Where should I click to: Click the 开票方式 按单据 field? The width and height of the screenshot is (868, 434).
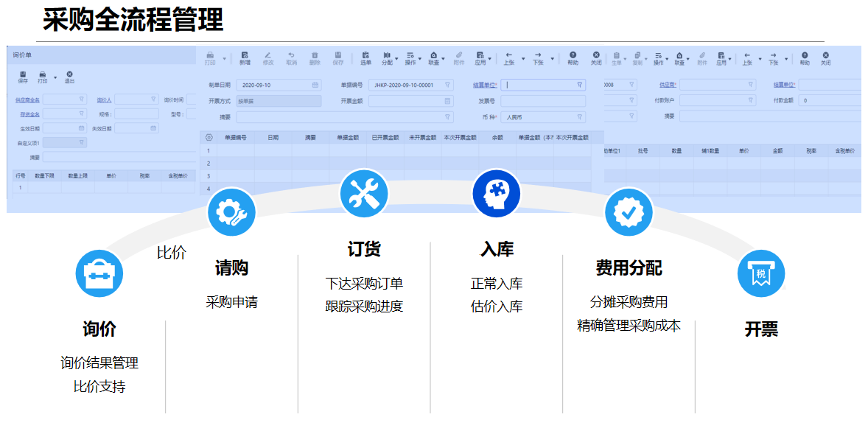pyautogui.click(x=279, y=101)
